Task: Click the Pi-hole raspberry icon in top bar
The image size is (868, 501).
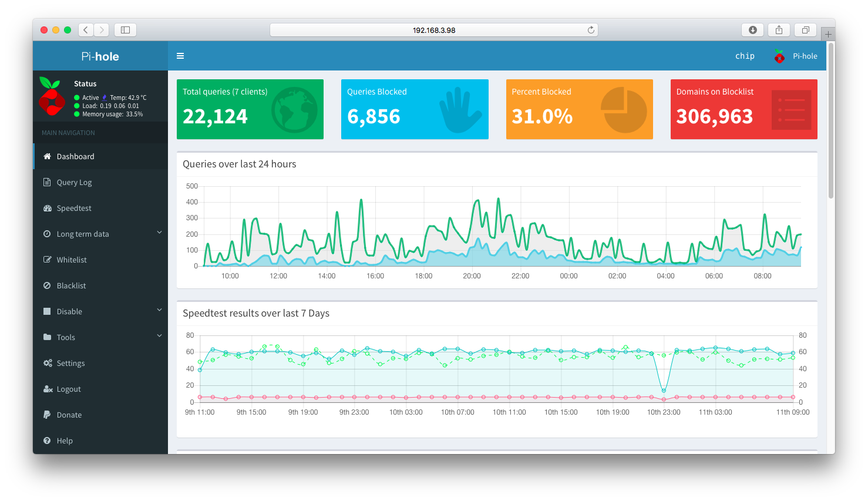Action: 779,56
